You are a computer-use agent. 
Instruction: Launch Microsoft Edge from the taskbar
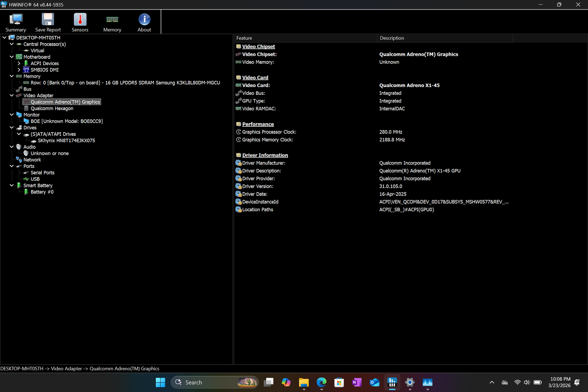(322, 382)
